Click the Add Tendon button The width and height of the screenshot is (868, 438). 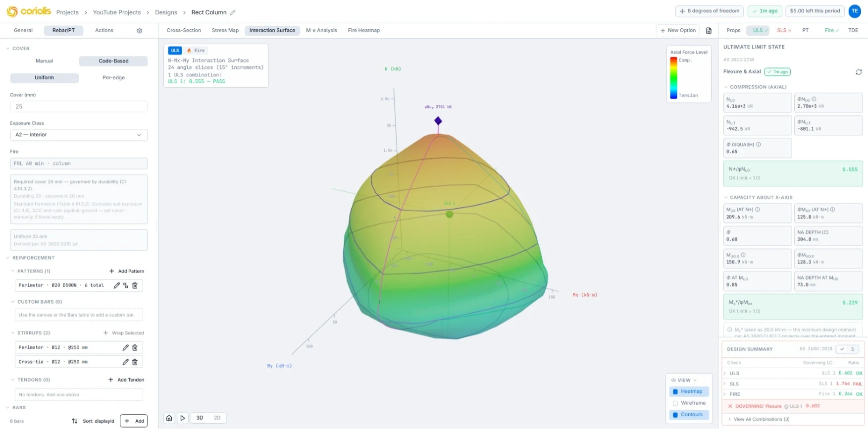coord(126,380)
